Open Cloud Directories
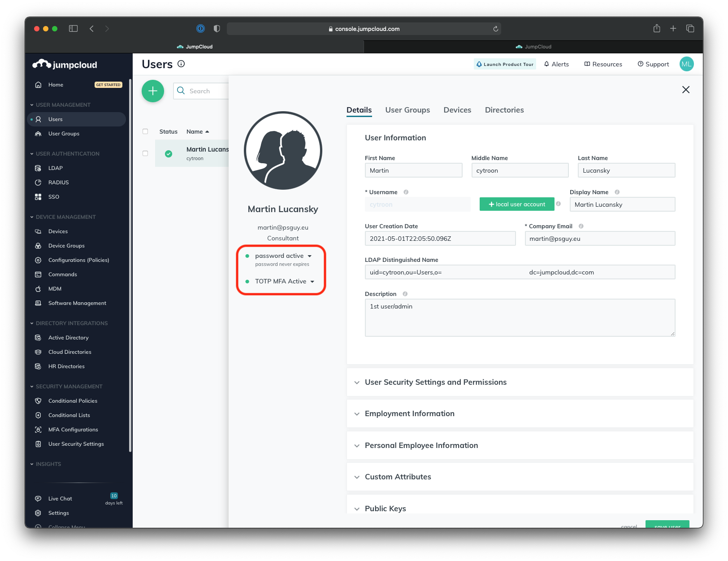The width and height of the screenshot is (728, 561). (x=69, y=352)
